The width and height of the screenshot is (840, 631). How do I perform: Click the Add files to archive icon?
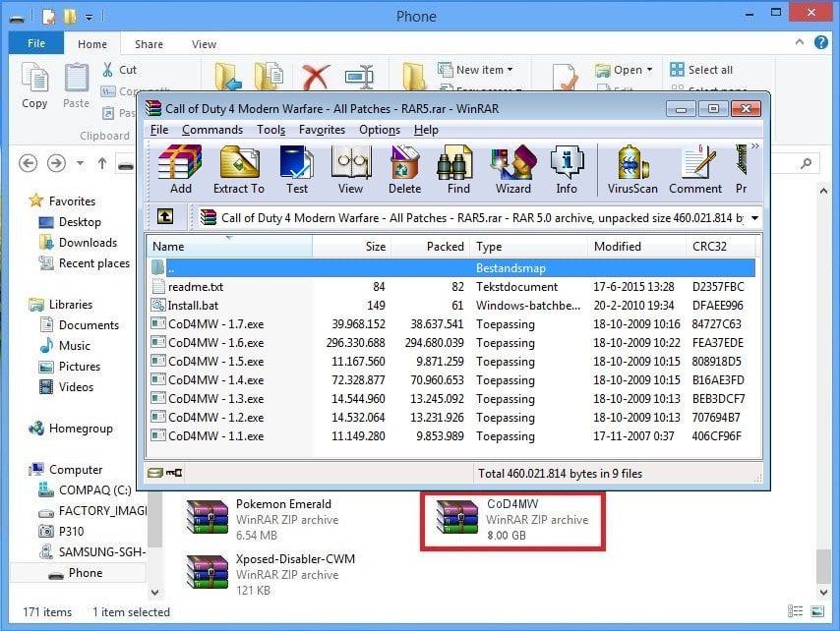point(182,167)
